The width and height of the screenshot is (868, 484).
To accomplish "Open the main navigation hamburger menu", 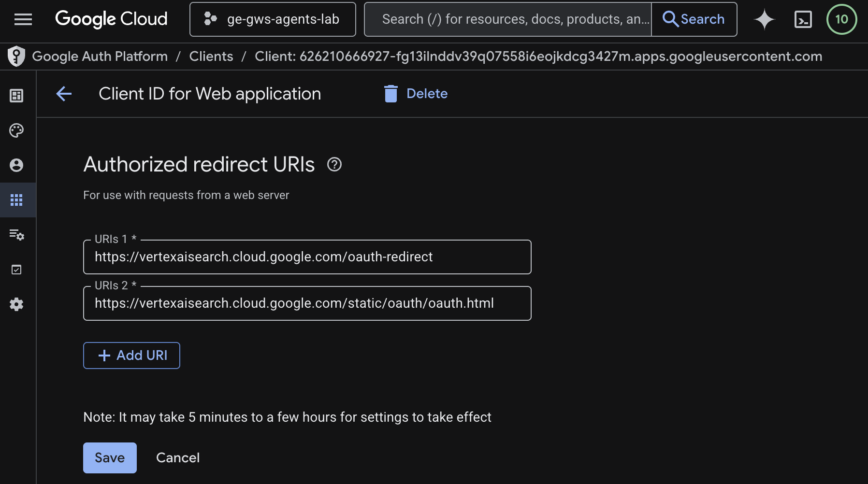I will (x=23, y=19).
